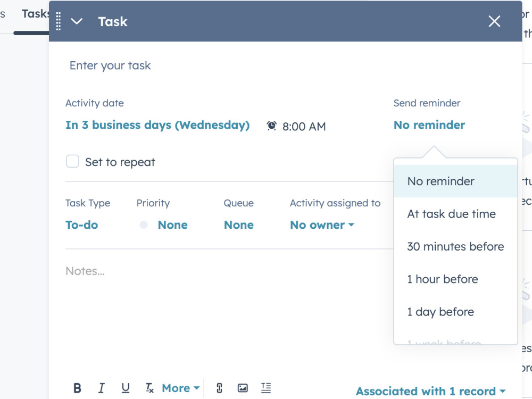The width and height of the screenshot is (532, 399).
Task: Insert an image into the notes
Action: click(243, 388)
